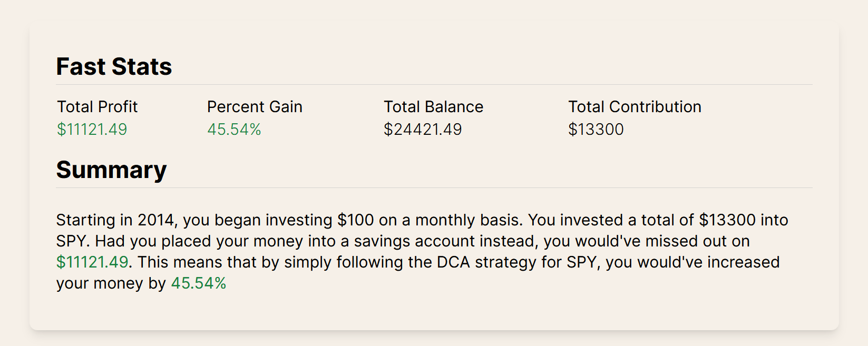Click green $11121.49 in the summary paragraph
Screen dimensions: 868x346
(x=92, y=262)
